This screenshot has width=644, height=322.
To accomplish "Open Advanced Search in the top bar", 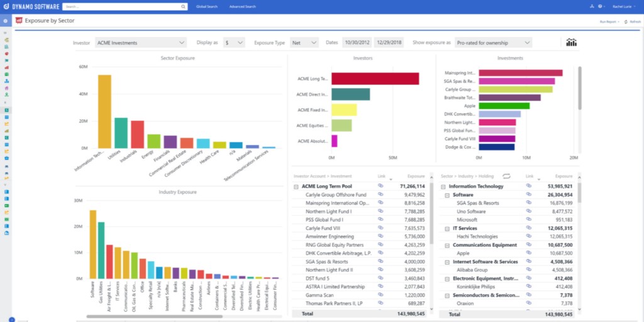I will (x=242, y=6).
